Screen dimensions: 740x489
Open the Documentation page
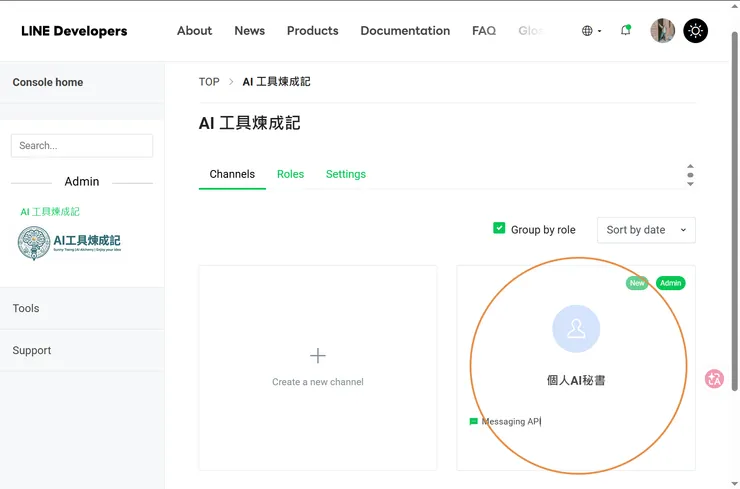pyautogui.click(x=405, y=31)
